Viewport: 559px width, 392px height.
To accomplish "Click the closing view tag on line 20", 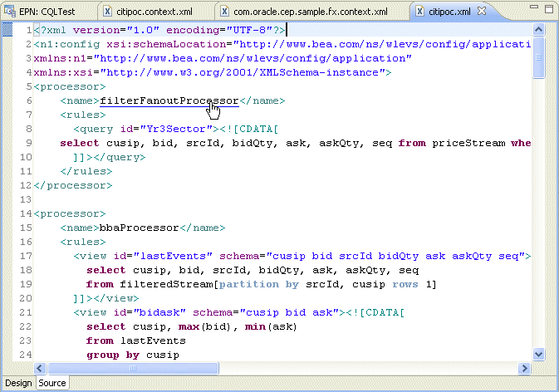I will click(116, 298).
